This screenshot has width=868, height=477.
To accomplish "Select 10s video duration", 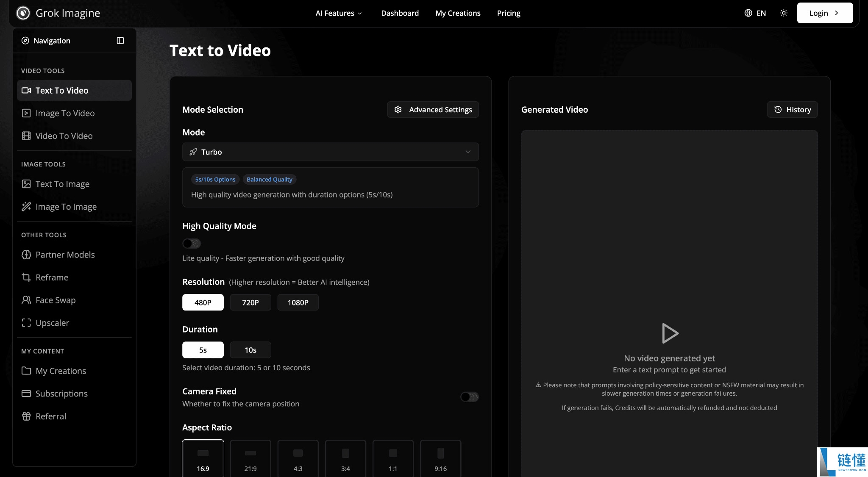I will tap(250, 350).
